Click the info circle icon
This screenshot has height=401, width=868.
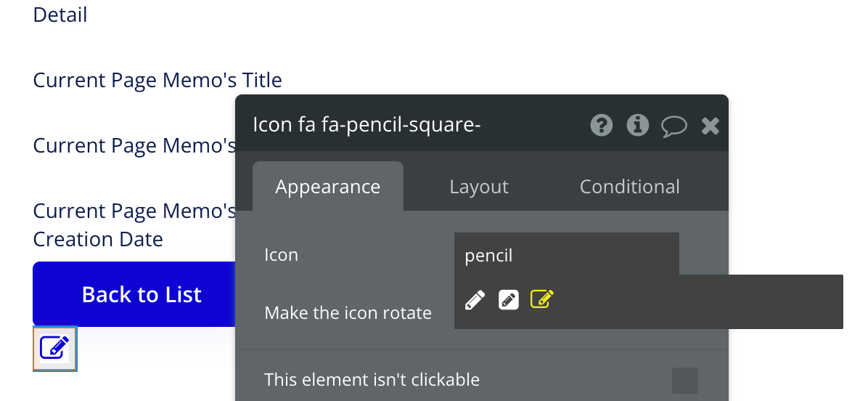pyautogui.click(x=638, y=126)
